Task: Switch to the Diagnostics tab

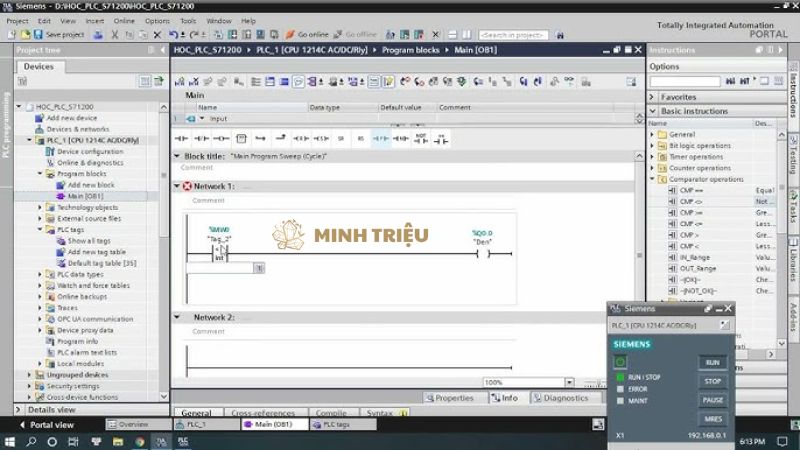Action: pos(559,398)
